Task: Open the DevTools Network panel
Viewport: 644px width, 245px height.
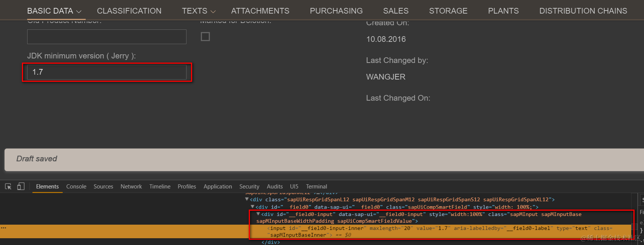Action: coord(131,187)
